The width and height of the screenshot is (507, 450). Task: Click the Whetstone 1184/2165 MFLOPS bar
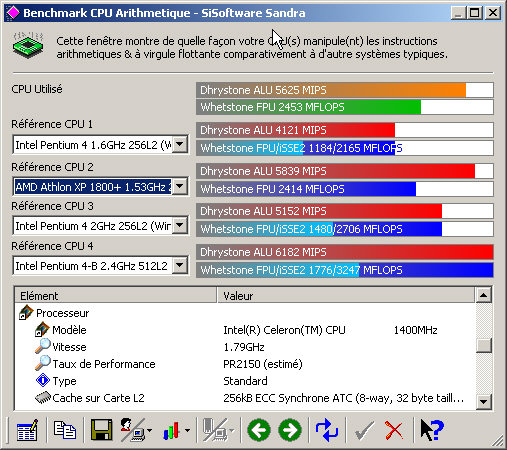click(x=345, y=148)
